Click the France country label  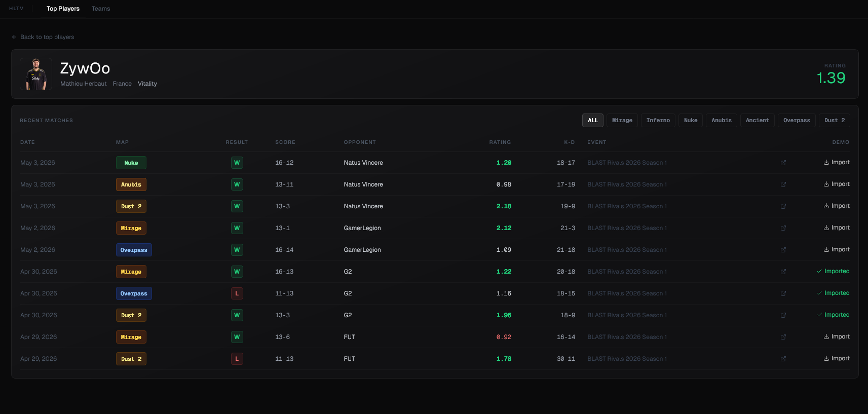(122, 84)
